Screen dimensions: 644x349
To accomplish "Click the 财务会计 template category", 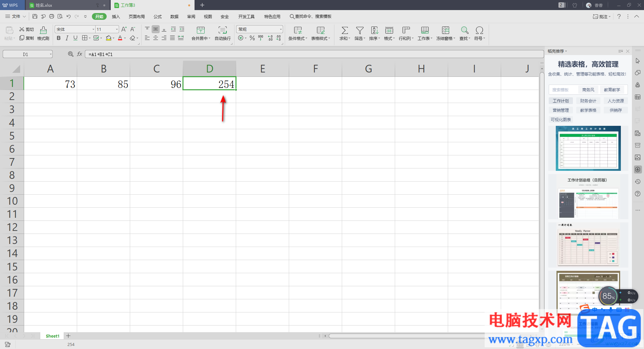I will [588, 101].
